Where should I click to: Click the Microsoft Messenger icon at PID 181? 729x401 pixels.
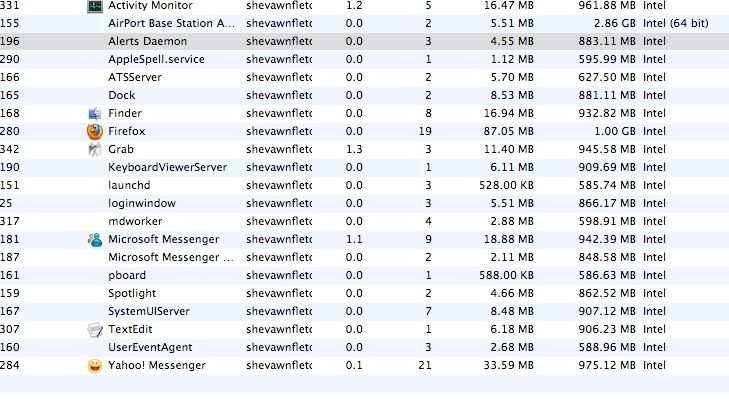[x=95, y=240]
